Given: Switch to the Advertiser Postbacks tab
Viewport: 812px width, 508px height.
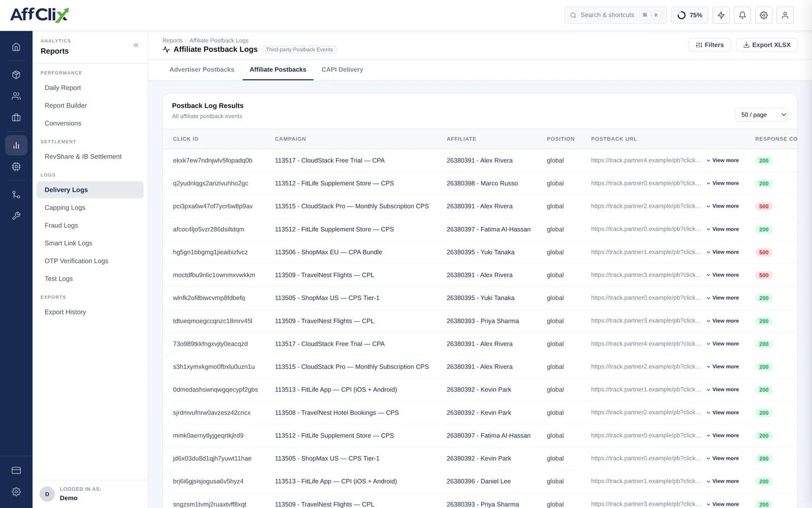Looking at the screenshot, I should (x=202, y=70).
